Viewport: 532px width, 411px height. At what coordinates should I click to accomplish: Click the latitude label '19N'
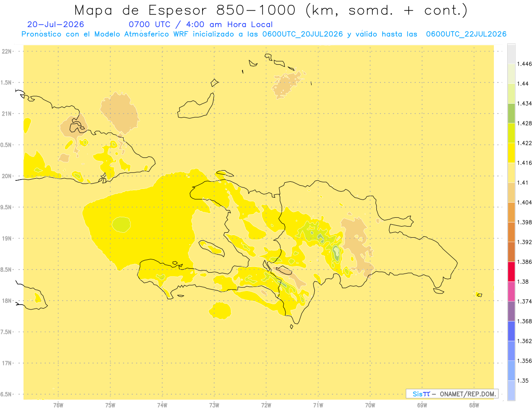point(7,239)
